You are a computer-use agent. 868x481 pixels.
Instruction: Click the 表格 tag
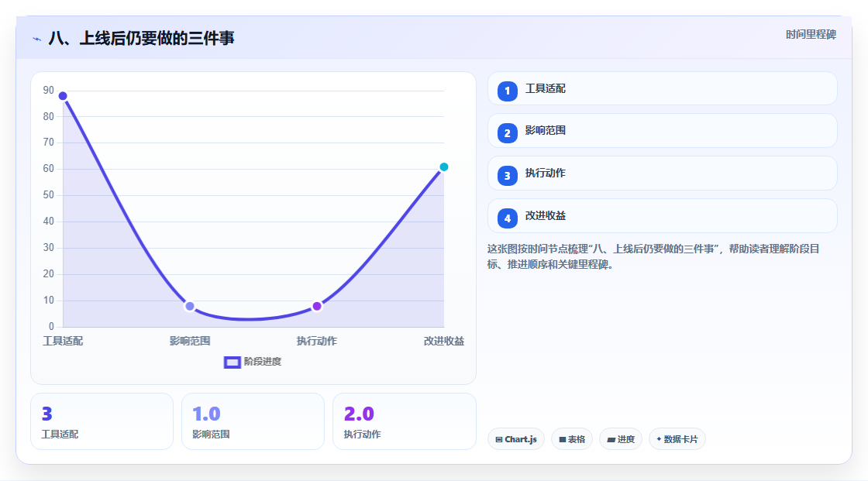(x=572, y=439)
